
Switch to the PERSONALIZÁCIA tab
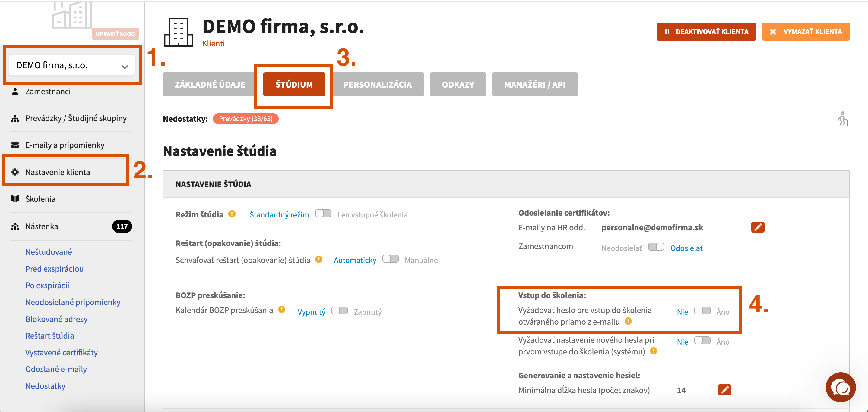pyautogui.click(x=377, y=85)
